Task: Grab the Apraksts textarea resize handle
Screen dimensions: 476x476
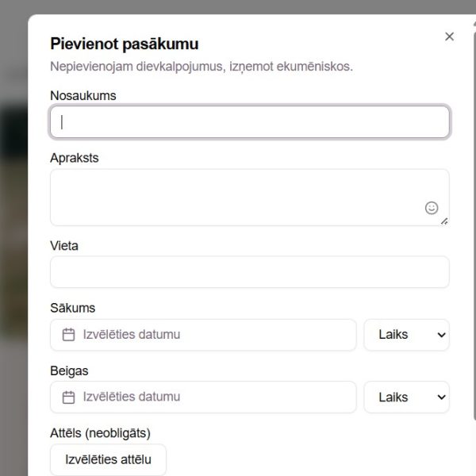Action: pyautogui.click(x=444, y=221)
